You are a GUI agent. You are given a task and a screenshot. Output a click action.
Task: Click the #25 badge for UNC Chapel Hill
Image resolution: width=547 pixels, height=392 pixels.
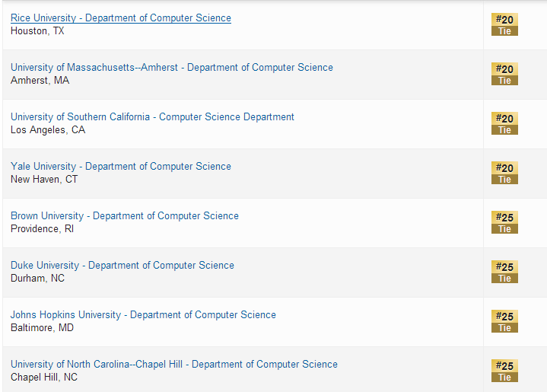504,371
